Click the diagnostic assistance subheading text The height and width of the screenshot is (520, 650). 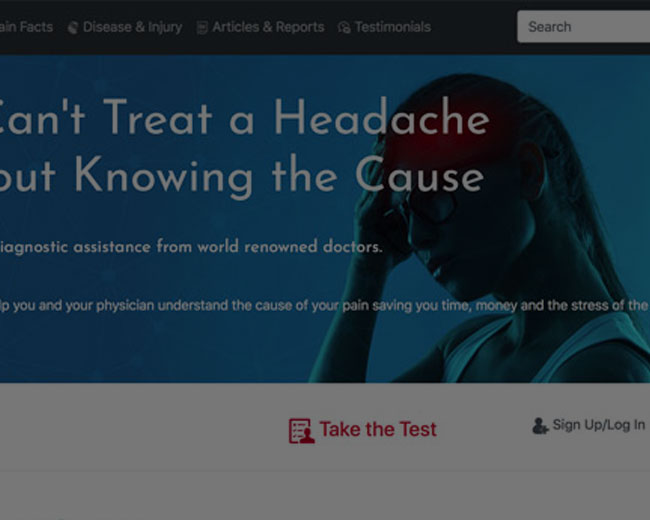pyautogui.click(x=191, y=247)
